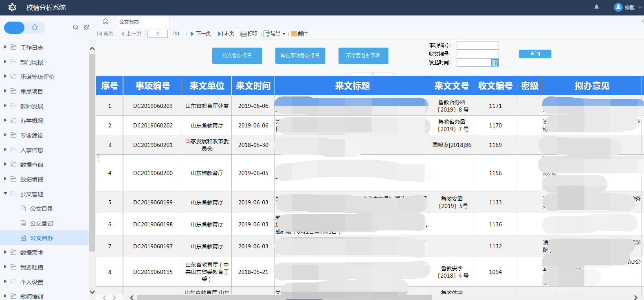The image size is (644, 300).
Task: Expand the 教师发展 tree node
Action: (x=5, y=106)
